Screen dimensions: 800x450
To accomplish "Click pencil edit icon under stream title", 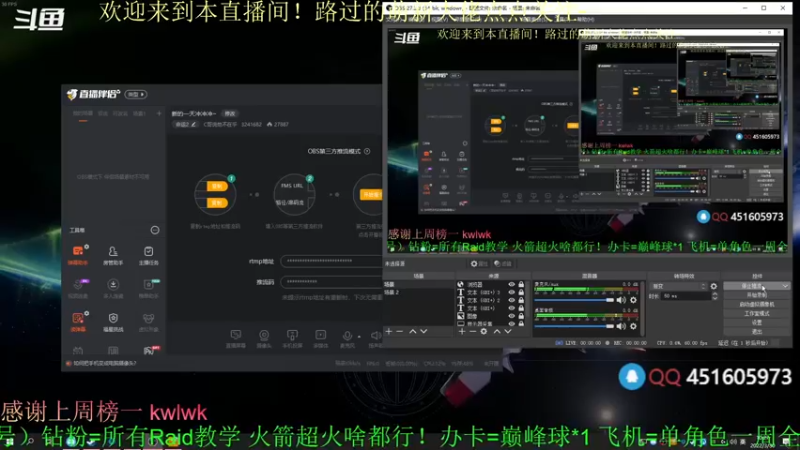I will pyautogui.click(x=194, y=124).
